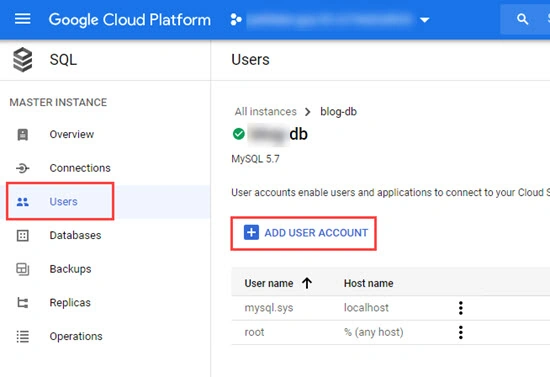
Task: Open the hamburger navigation menu
Action: (22, 19)
